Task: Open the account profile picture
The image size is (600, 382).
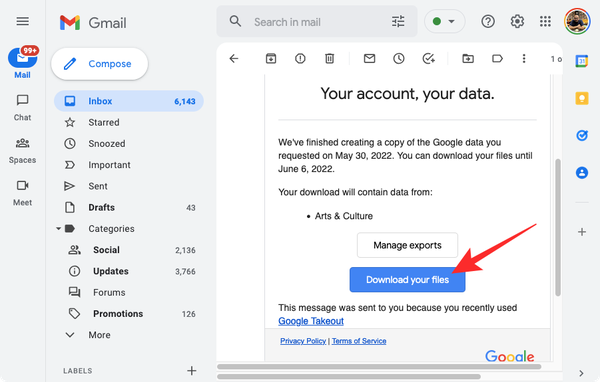Action: pos(577,21)
